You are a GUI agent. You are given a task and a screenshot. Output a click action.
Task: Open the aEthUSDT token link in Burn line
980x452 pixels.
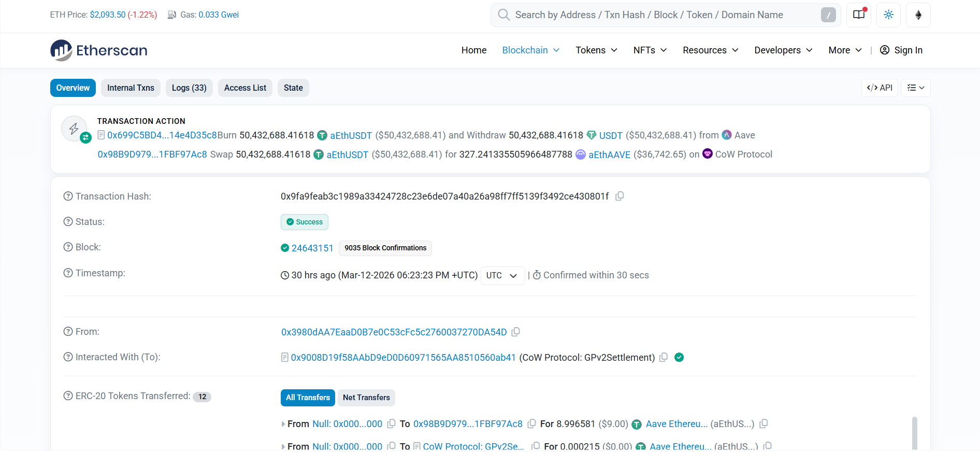click(x=351, y=135)
